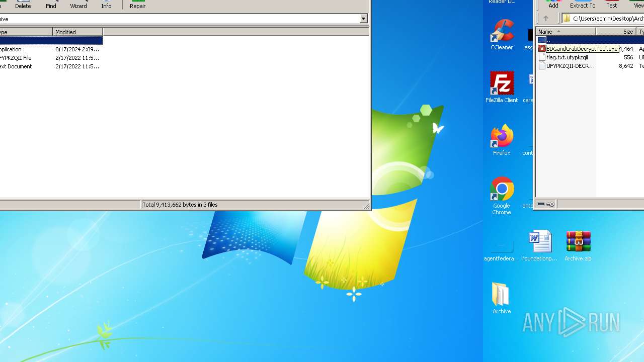Open the FileZilla Client desktop icon
644x362 pixels.
(x=502, y=87)
